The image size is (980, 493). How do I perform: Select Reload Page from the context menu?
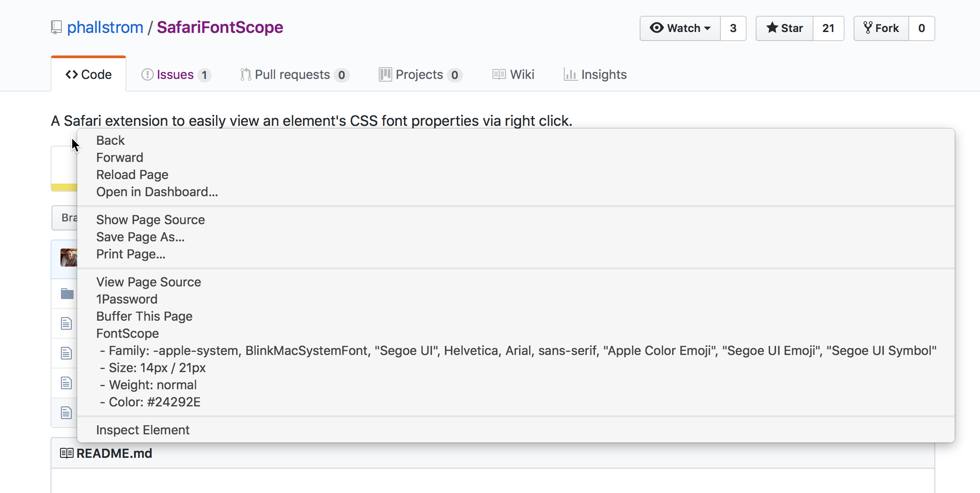pos(132,175)
